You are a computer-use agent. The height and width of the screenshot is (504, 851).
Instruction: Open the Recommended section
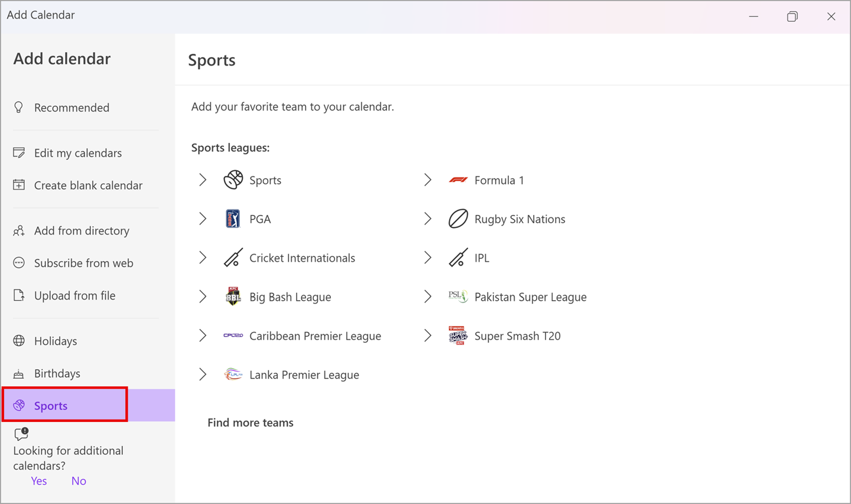coord(72,108)
